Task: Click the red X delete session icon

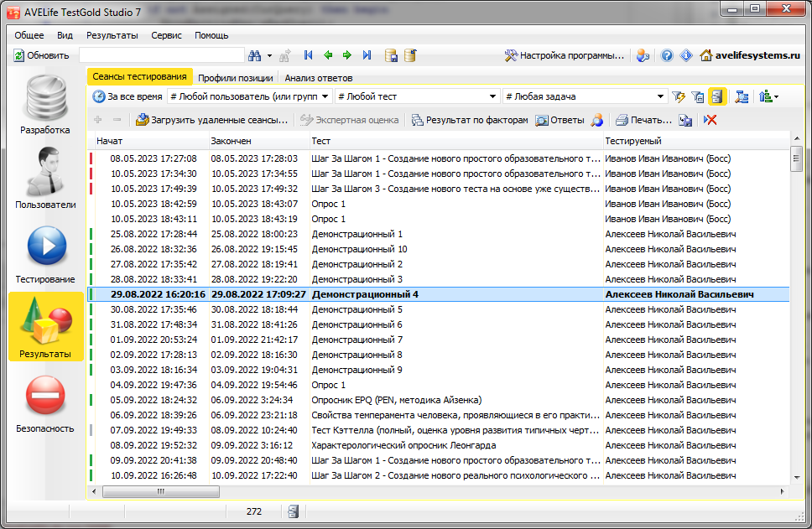Action: (710, 120)
